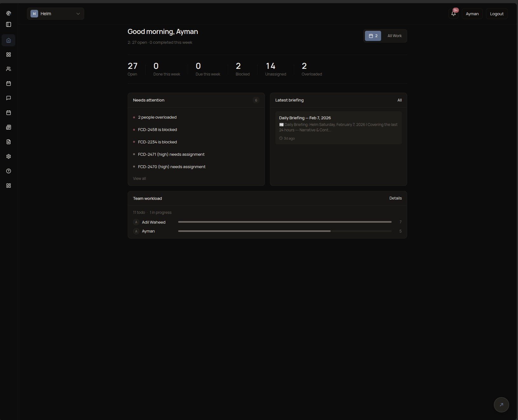518x420 pixels.
Task: Open the Ayman account menu
Action: [x=472, y=14]
